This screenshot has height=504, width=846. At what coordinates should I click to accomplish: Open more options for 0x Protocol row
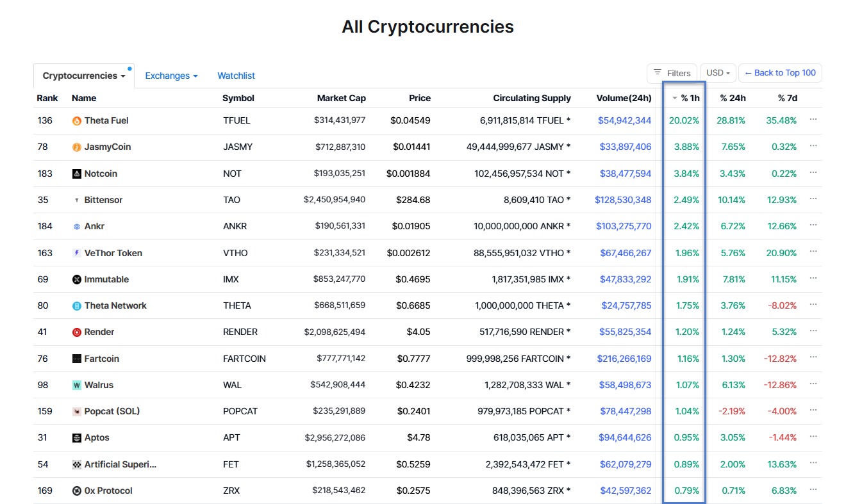point(813,490)
